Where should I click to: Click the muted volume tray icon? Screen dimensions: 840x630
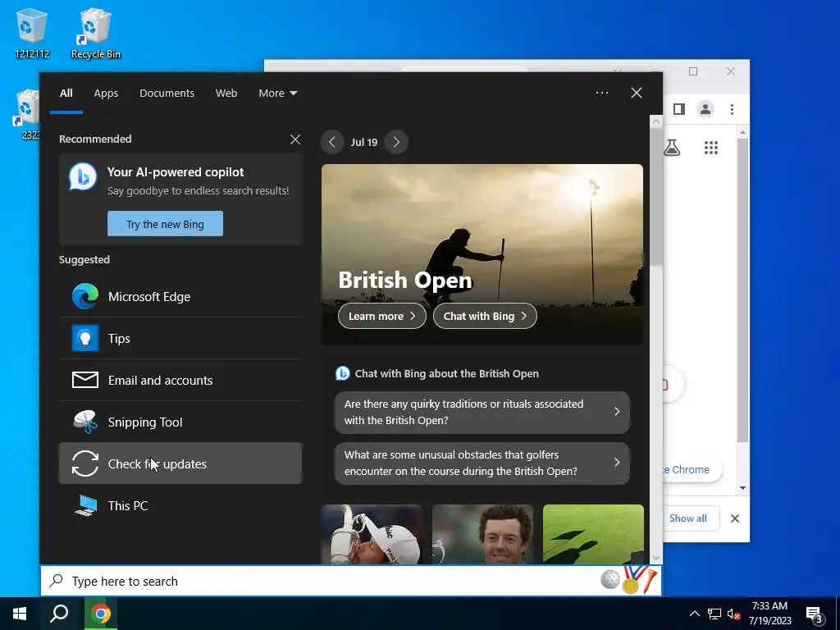coord(734,614)
